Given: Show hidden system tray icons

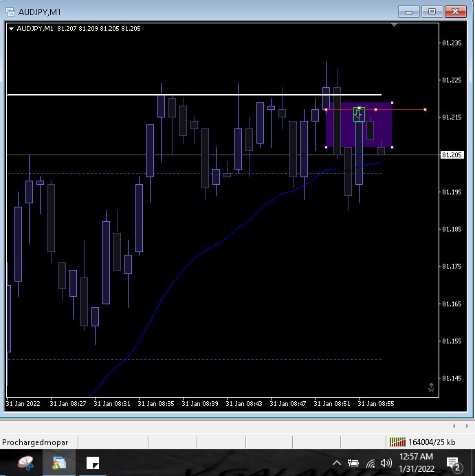Looking at the screenshot, I should tap(336, 463).
